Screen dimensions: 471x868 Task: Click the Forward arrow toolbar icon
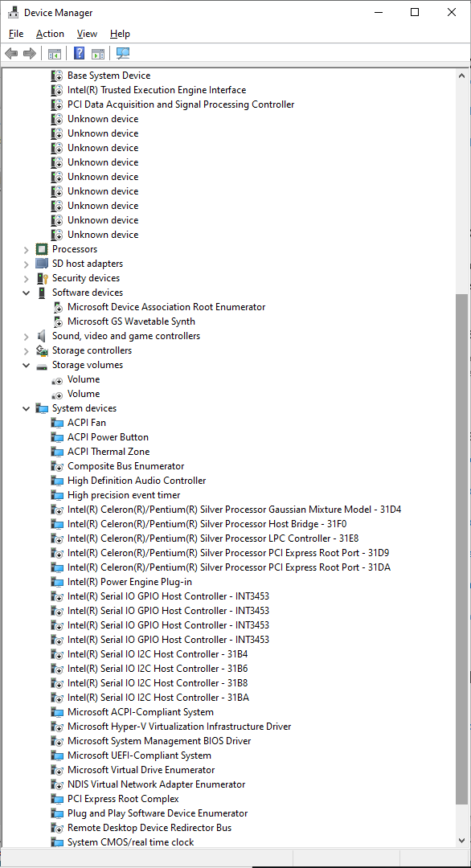pos(29,54)
